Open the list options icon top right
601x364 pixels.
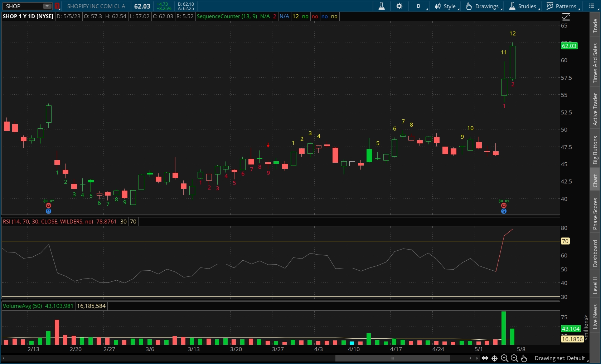click(x=591, y=6)
